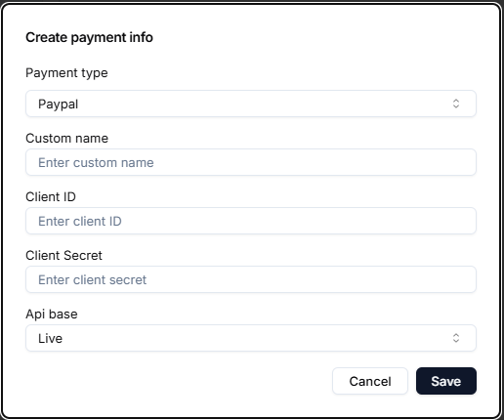
Task: Click the up-down chevron icon beside Paypal
Action: click(456, 104)
